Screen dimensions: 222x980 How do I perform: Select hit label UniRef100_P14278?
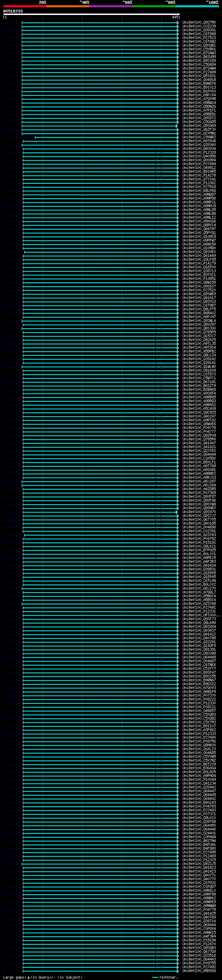pyautogui.click(x=199, y=175)
